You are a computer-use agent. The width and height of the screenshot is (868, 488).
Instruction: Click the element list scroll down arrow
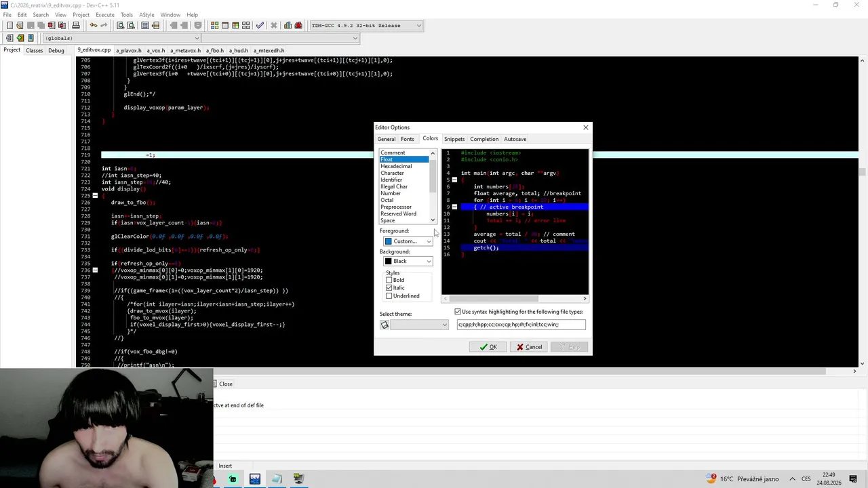433,220
